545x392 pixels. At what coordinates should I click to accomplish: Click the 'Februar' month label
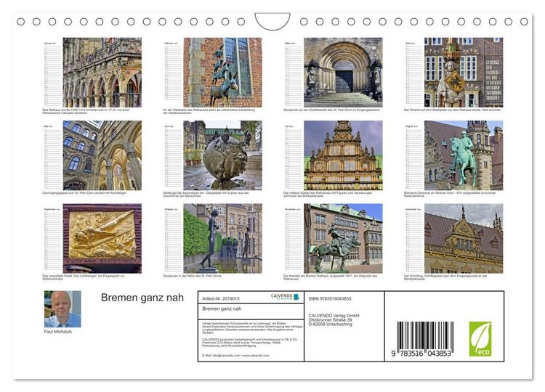tap(170, 44)
